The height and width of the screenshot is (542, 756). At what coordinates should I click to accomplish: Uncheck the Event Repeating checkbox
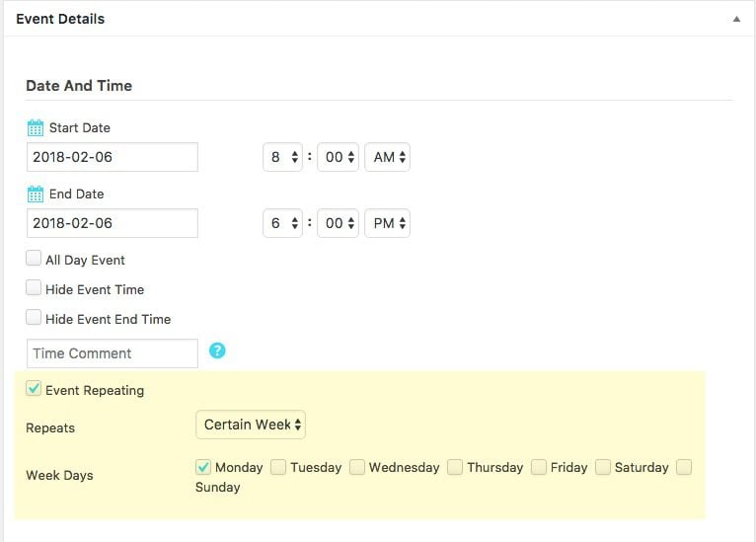34,390
